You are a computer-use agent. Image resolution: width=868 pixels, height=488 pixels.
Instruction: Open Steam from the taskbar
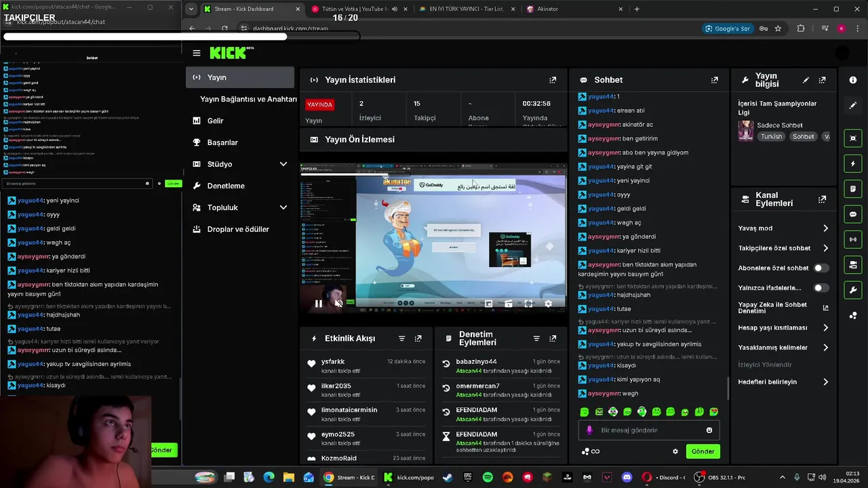click(448, 477)
